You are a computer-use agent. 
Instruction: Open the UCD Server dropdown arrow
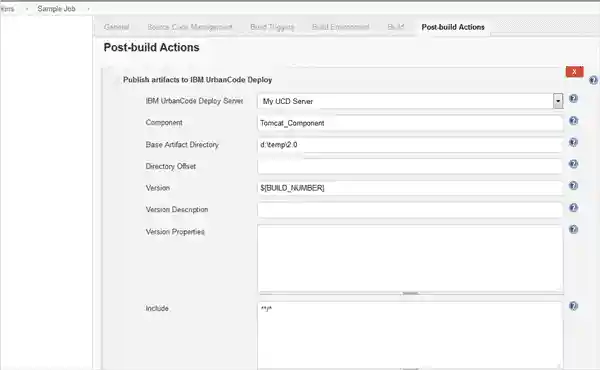click(x=558, y=101)
